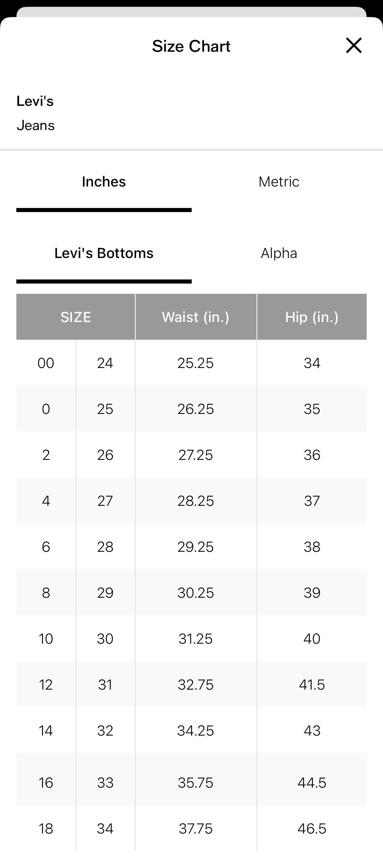Viewport: 383px width, 868px height.
Task: Select the Inches units tab
Action: (104, 182)
